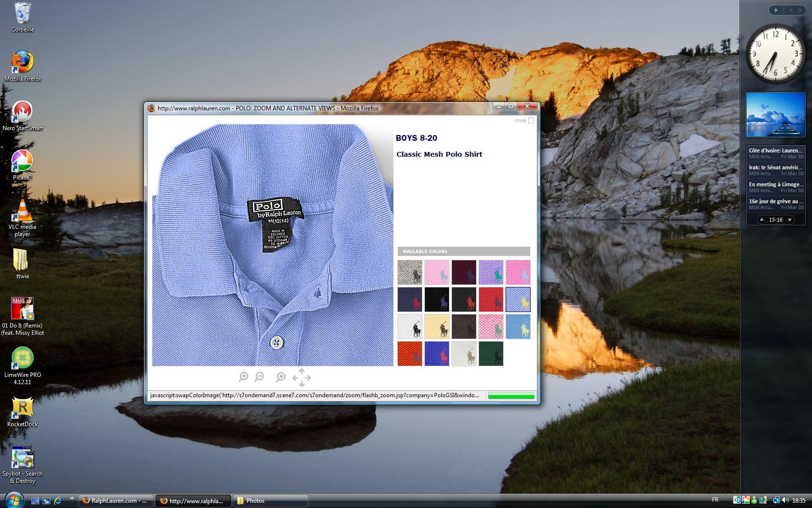Switch to RalphLauren.com taskbar window

[116, 501]
